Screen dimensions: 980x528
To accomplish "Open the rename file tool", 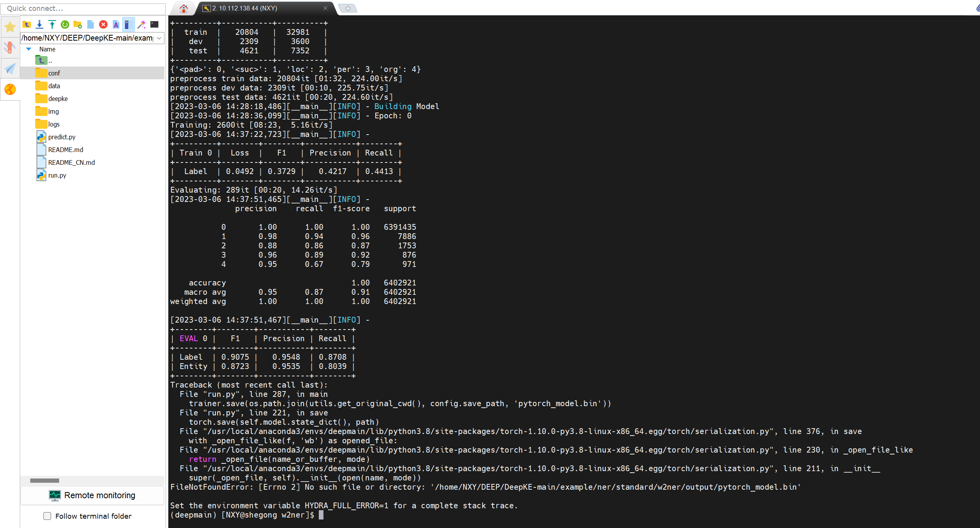I will (x=116, y=24).
